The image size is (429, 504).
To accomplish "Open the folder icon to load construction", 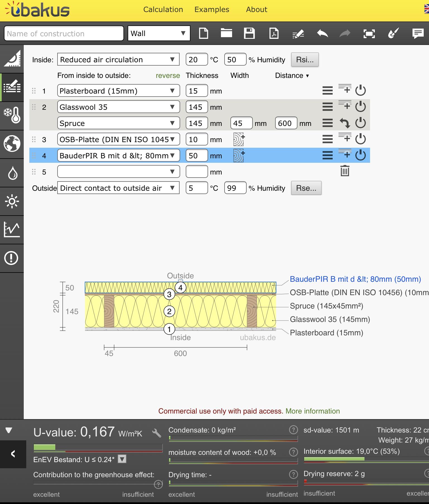I will (x=226, y=33).
